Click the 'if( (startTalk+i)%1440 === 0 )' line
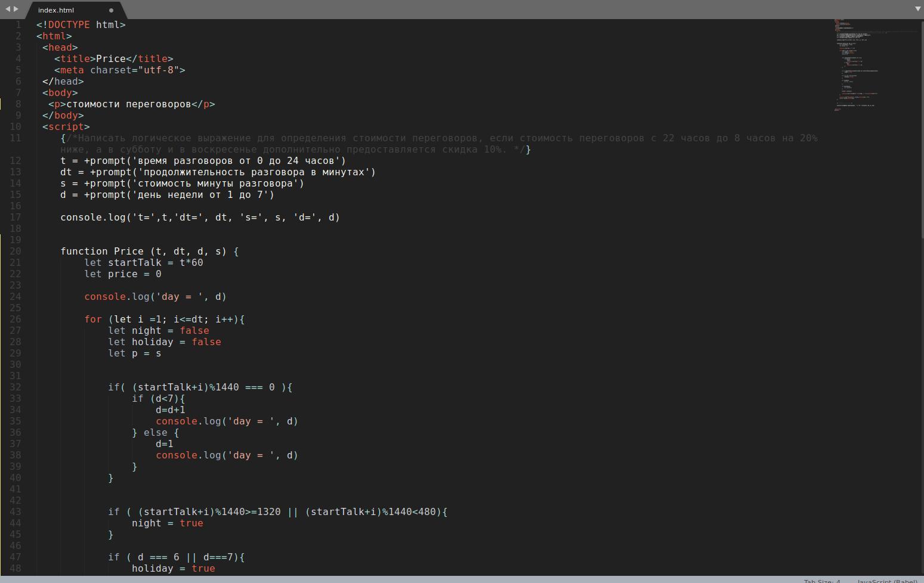Screen dimensions: 924x583 click(x=200, y=387)
